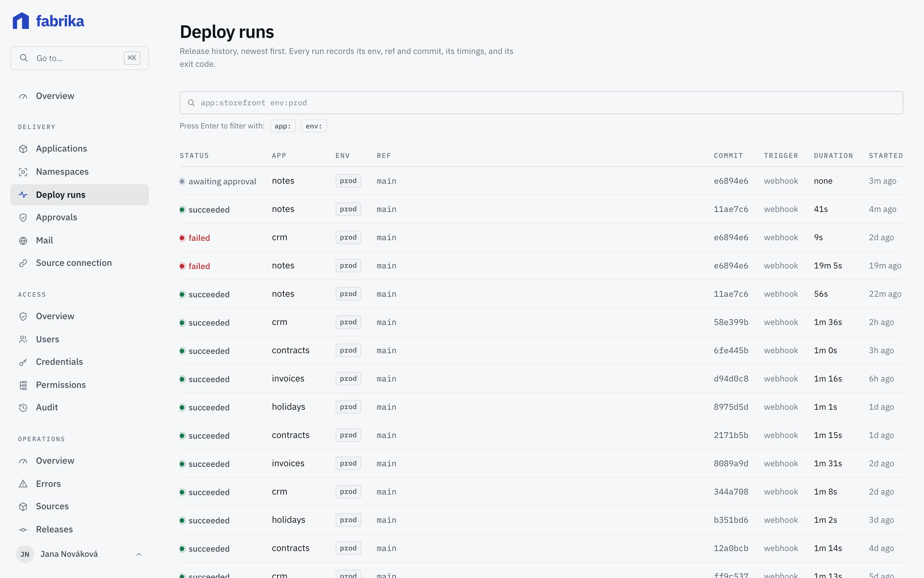This screenshot has height=578, width=924.
Task: Click the JN avatar
Action: coord(25,554)
